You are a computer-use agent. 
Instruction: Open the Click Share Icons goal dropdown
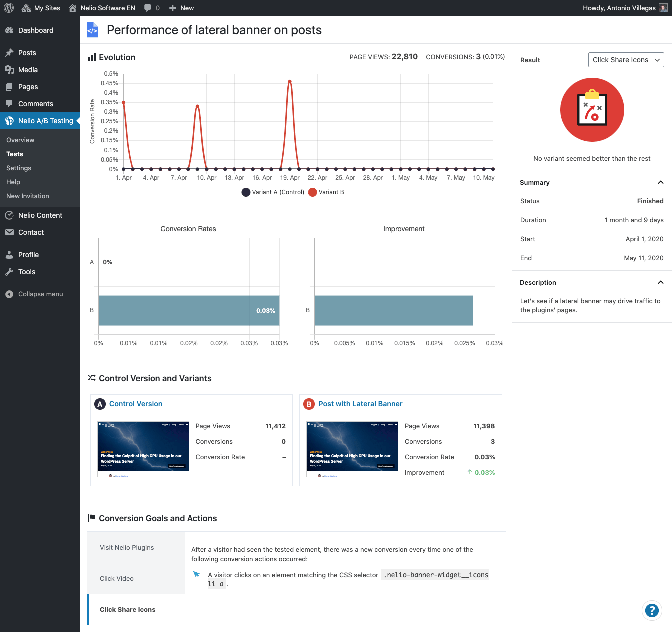click(x=626, y=60)
